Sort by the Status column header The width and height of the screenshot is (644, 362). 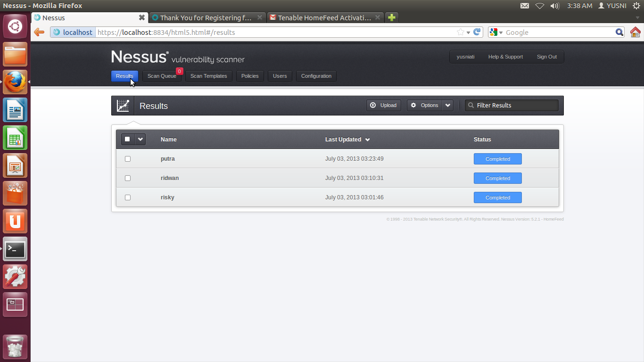[482, 140]
